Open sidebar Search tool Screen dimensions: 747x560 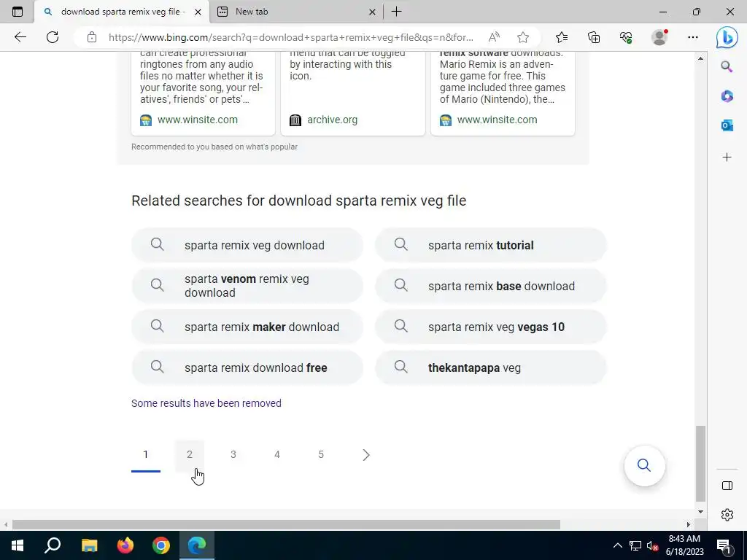pyautogui.click(x=727, y=66)
